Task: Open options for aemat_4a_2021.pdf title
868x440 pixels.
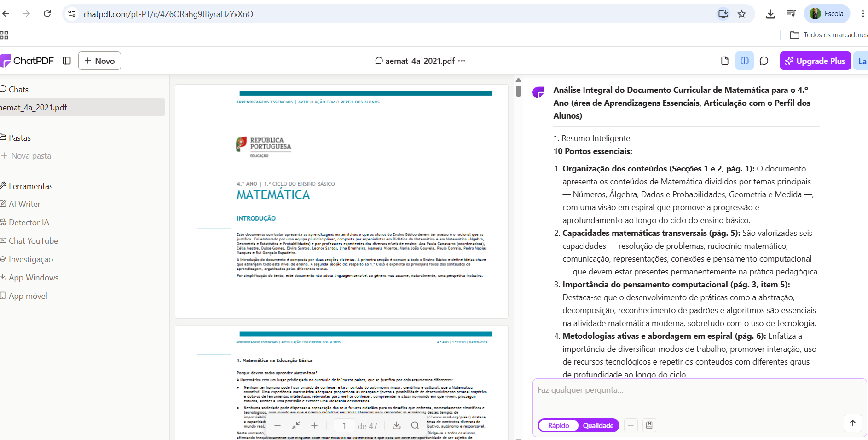Action: click(x=462, y=61)
